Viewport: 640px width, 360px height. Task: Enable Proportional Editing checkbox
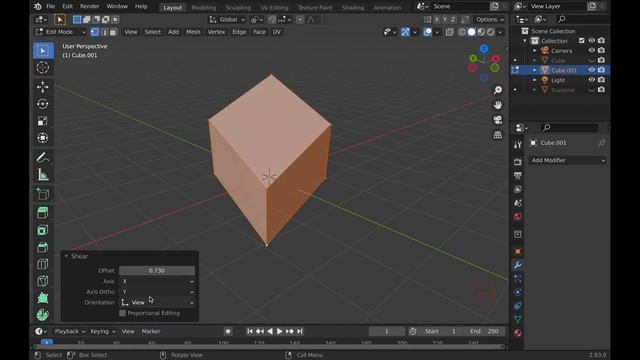(x=122, y=313)
